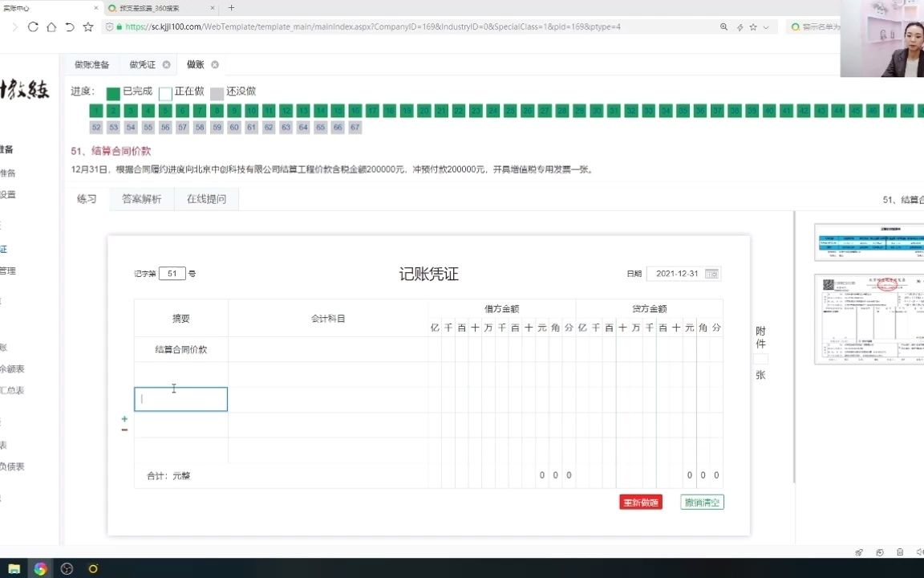Toggle the 已完成 progress legend
This screenshot has width=924, height=578.
pos(129,91)
